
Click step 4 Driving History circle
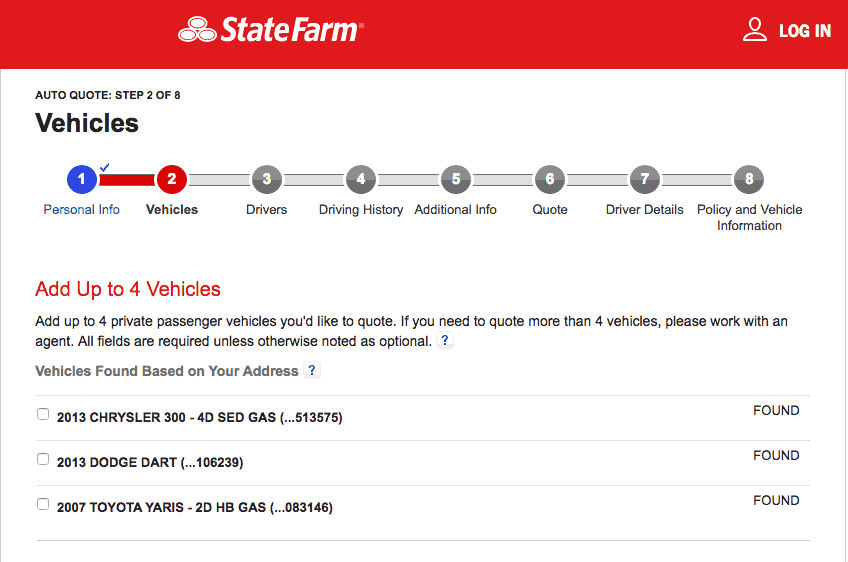pos(361,180)
